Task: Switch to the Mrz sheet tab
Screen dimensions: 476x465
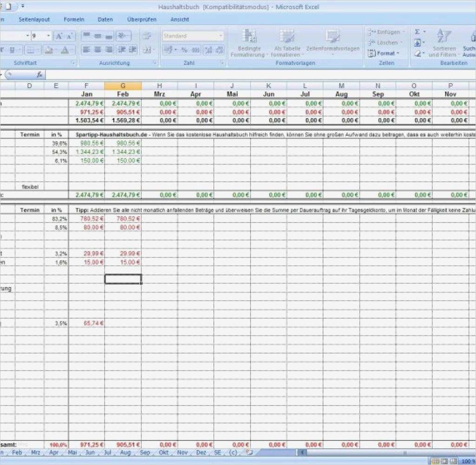Action: pos(35,452)
